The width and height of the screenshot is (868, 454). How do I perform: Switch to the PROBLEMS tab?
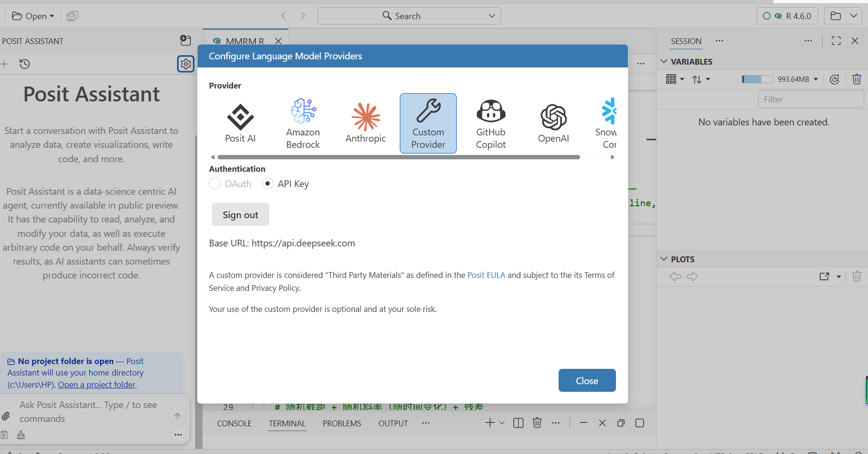(342, 423)
